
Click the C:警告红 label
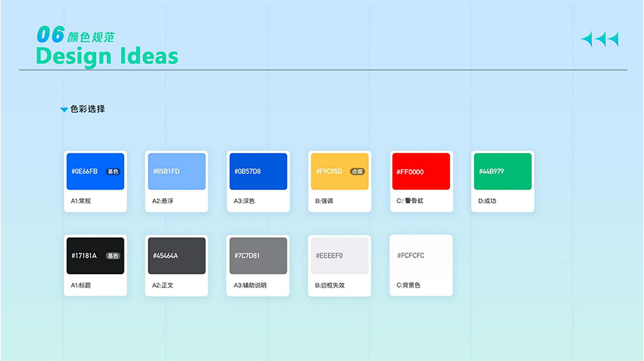(x=410, y=201)
